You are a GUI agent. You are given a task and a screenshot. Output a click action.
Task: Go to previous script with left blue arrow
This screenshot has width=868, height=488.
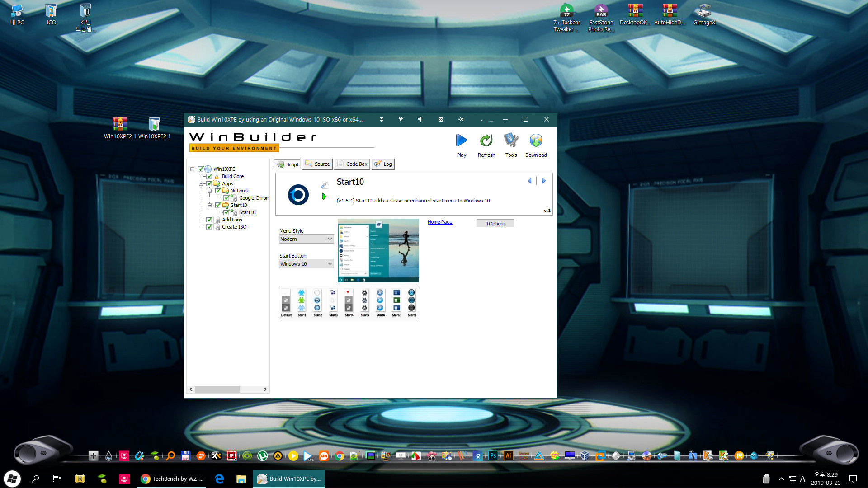[529, 181]
